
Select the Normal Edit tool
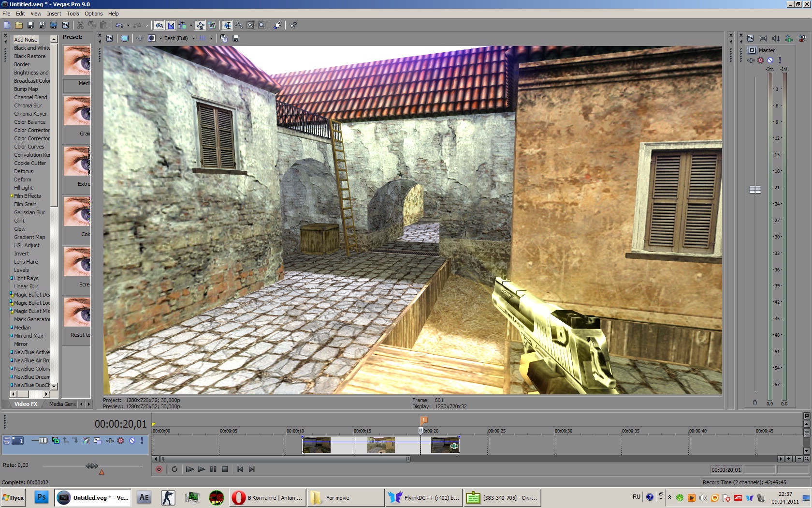(227, 25)
